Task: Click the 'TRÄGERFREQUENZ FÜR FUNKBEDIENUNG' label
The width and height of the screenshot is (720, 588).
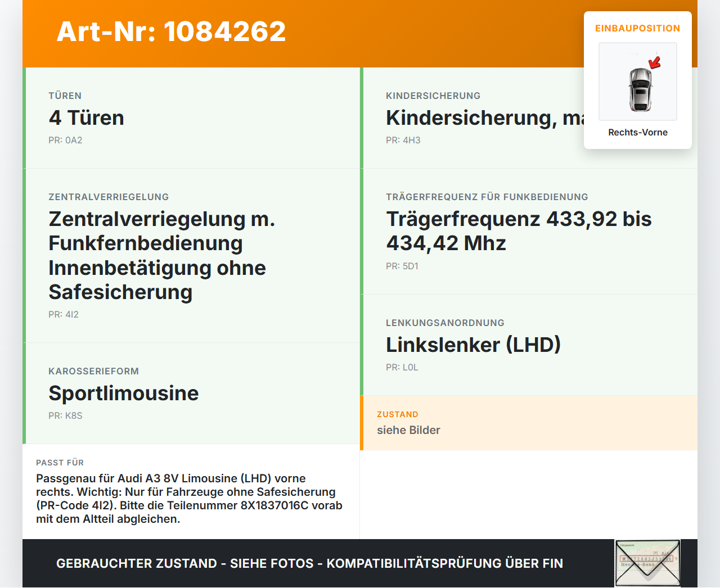Action: coord(487,197)
